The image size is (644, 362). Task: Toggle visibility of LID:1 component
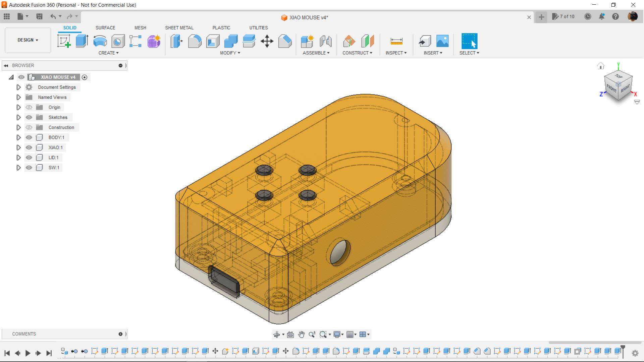click(29, 158)
